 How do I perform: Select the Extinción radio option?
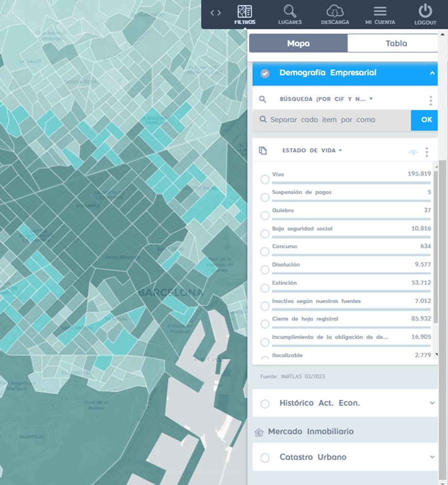coord(265,288)
